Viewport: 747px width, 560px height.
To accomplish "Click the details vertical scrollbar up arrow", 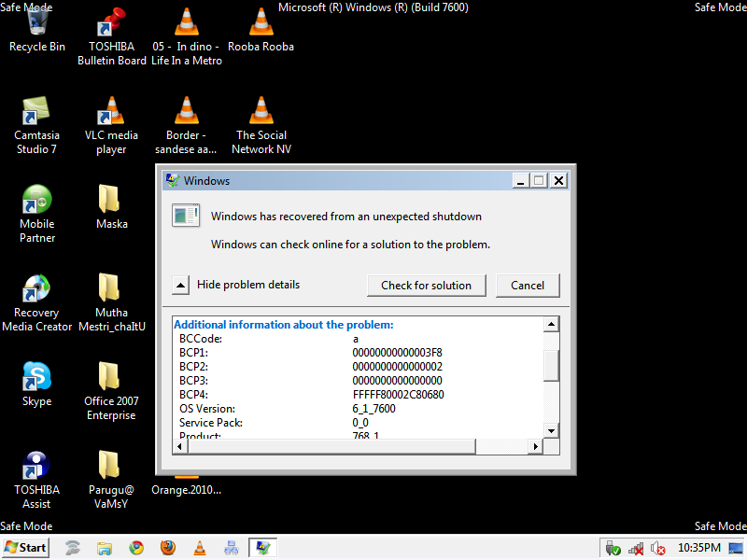I will click(x=551, y=324).
